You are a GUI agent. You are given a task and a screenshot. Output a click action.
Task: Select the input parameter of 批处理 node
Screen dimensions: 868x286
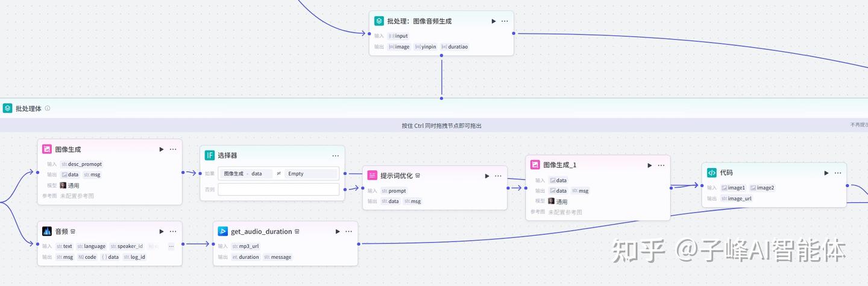pos(398,36)
